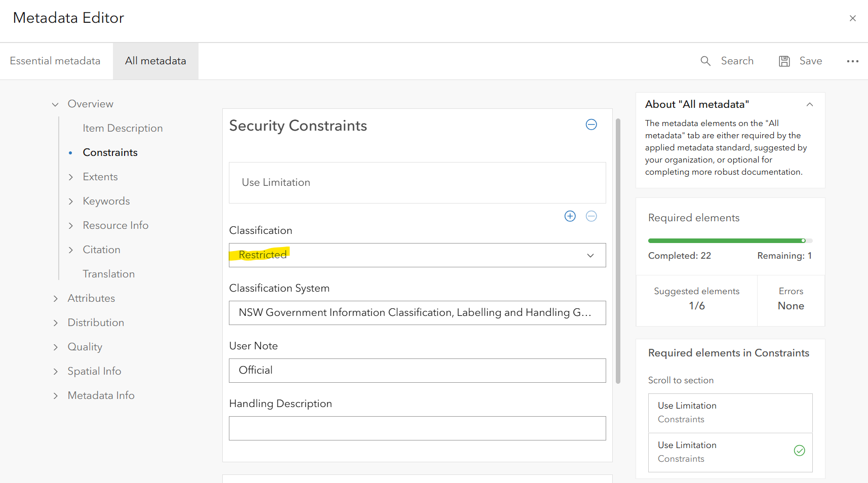The image size is (868, 483).
Task: Open the Classification dropdown showing Restricted
Action: 417,255
